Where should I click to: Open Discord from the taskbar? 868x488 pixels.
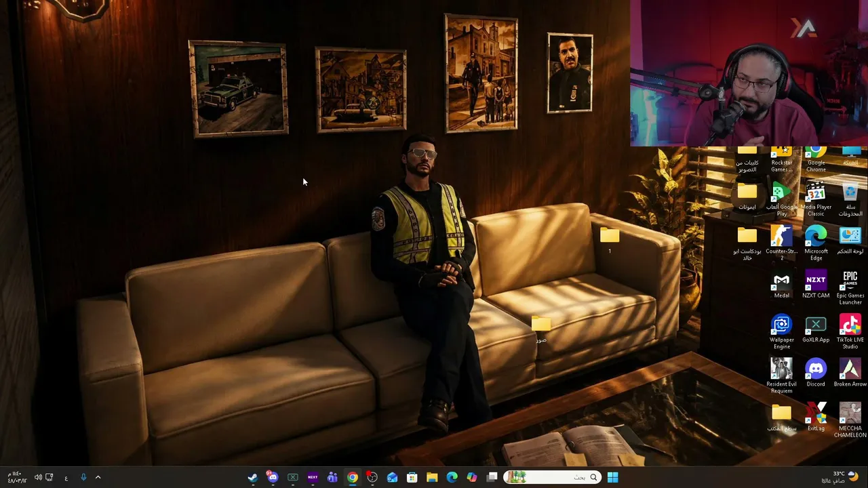pyautogui.click(x=273, y=477)
